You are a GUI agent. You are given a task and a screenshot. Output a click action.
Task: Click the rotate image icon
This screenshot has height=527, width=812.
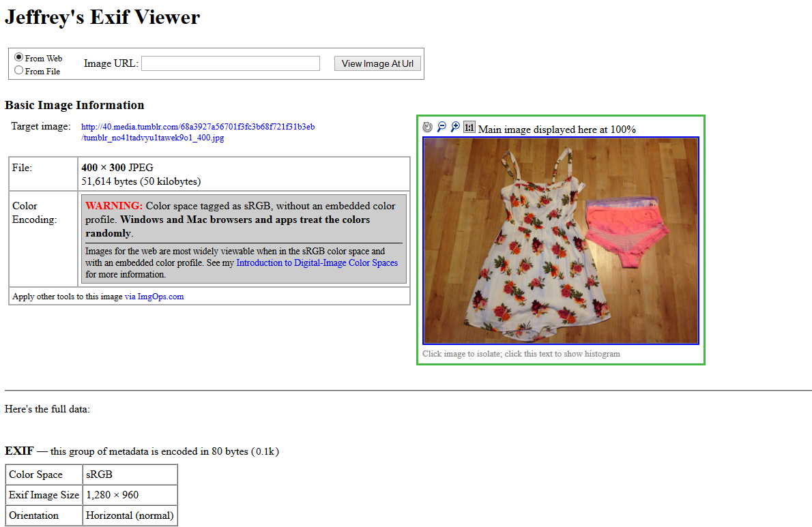click(427, 127)
